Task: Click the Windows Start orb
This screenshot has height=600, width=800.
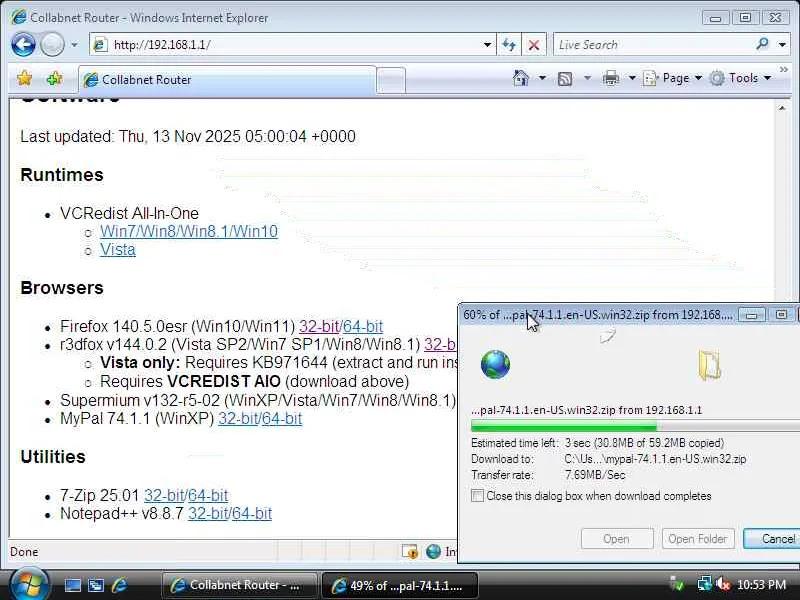Action: 29,585
